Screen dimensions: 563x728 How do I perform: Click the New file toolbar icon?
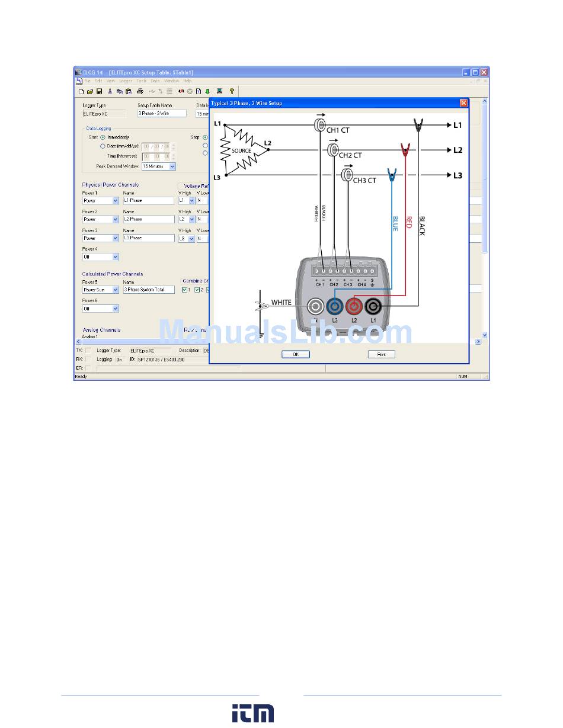click(81, 92)
